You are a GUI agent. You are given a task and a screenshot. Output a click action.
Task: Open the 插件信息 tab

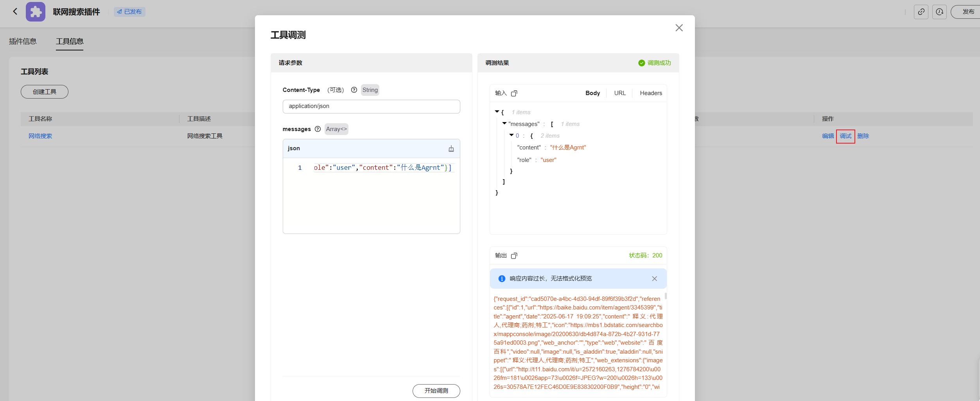(x=23, y=41)
